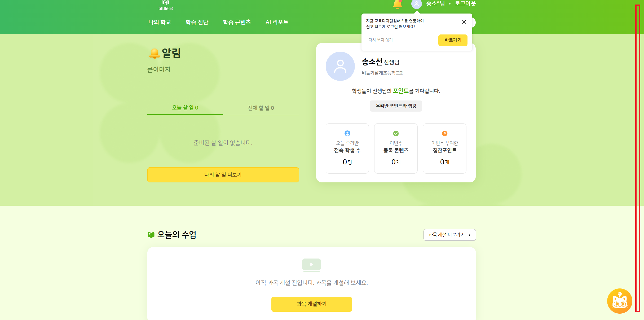644x320 pixels.
Task: Click 다시 보지 않기 in popup
Action: [380, 40]
